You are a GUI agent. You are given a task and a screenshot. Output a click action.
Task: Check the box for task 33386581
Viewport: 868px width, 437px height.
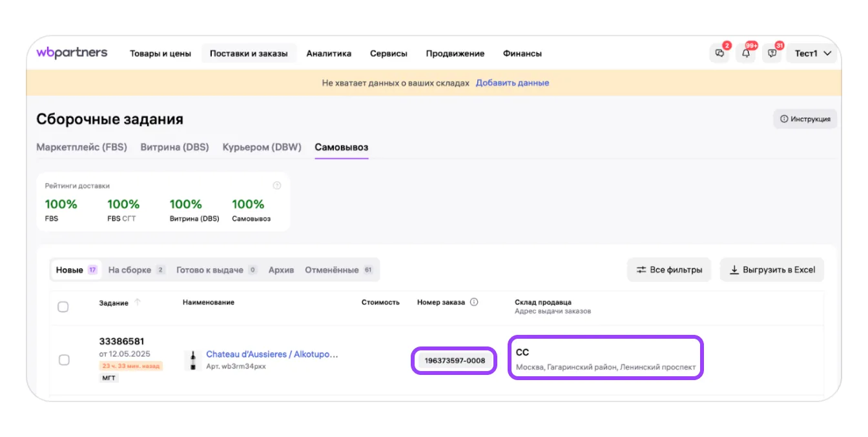click(64, 360)
